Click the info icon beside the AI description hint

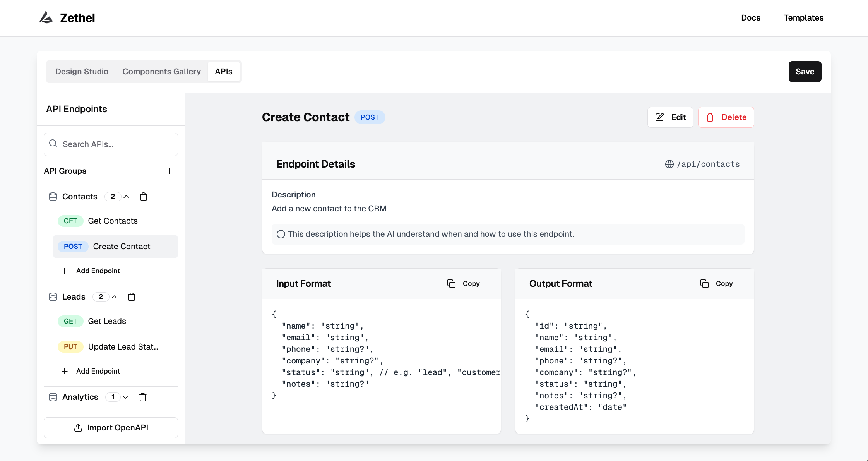point(281,234)
